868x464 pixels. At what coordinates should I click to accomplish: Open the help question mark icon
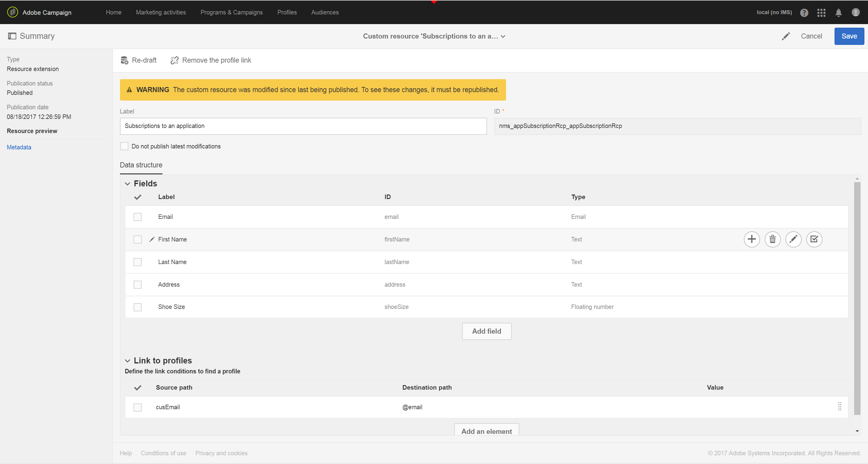pos(804,12)
